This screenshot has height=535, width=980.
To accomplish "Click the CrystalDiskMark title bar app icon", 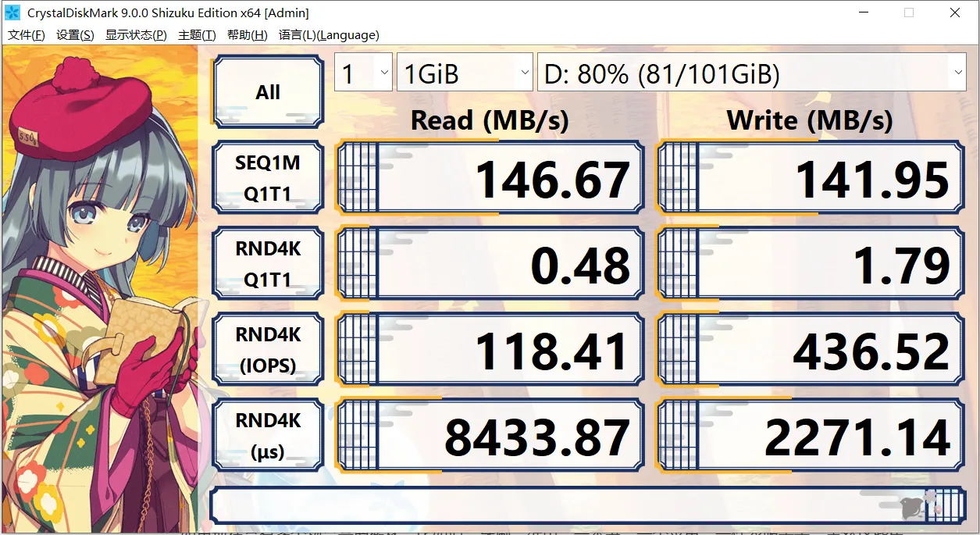I will coord(12,12).
